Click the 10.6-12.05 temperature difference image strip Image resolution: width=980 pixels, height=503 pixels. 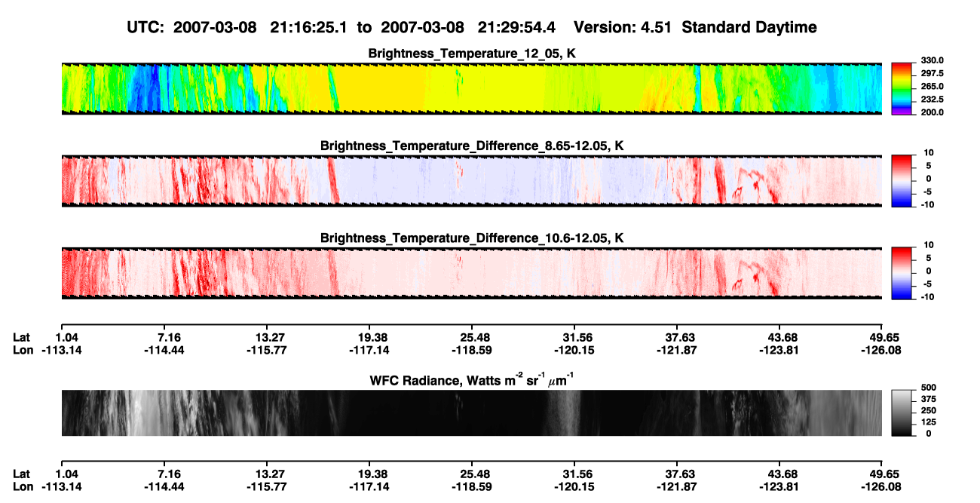click(x=471, y=272)
